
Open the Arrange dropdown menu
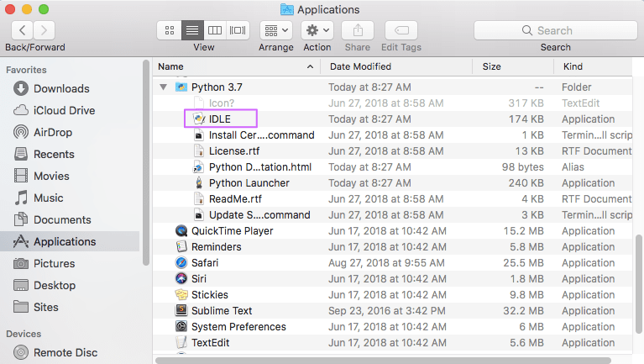click(x=275, y=30)
